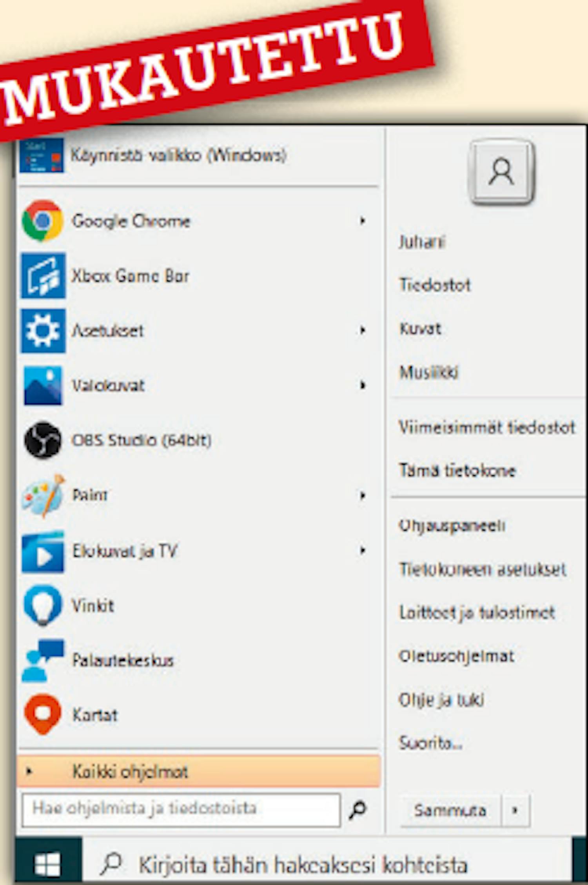588x885 pixels.
Task: Start Paint via the palette icon
Action: 43,495
